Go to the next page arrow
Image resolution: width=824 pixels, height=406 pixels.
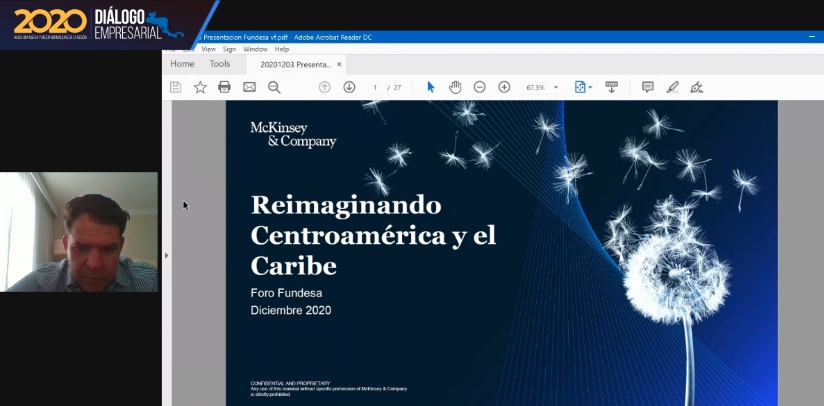pyautogui.click(x=349, y=87)
